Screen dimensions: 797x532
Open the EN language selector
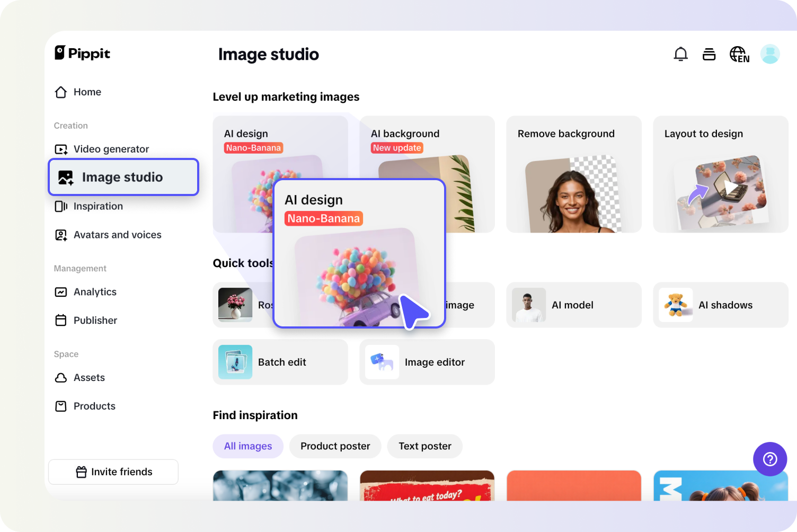739,54
